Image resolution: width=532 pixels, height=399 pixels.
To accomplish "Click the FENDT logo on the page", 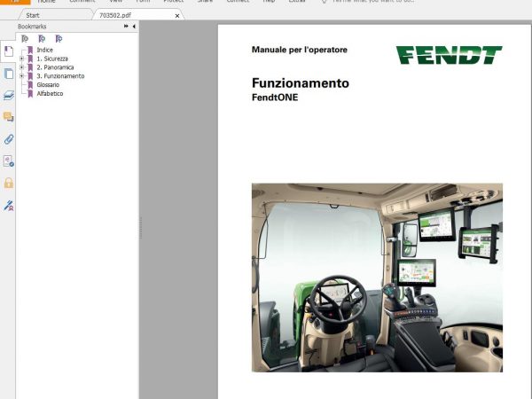I will 449,55.
